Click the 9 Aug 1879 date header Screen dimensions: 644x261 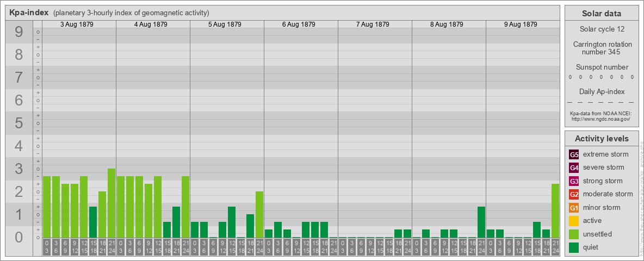click(522, 24)
